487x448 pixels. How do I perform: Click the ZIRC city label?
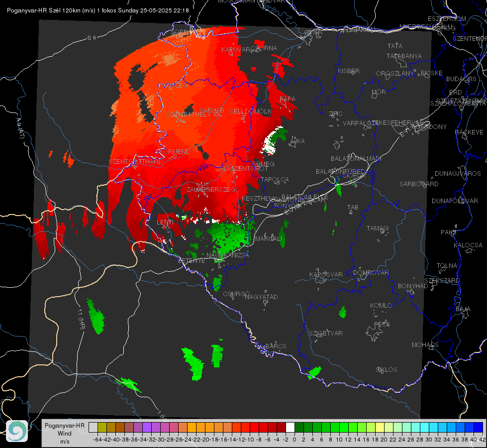coord(336,114)
